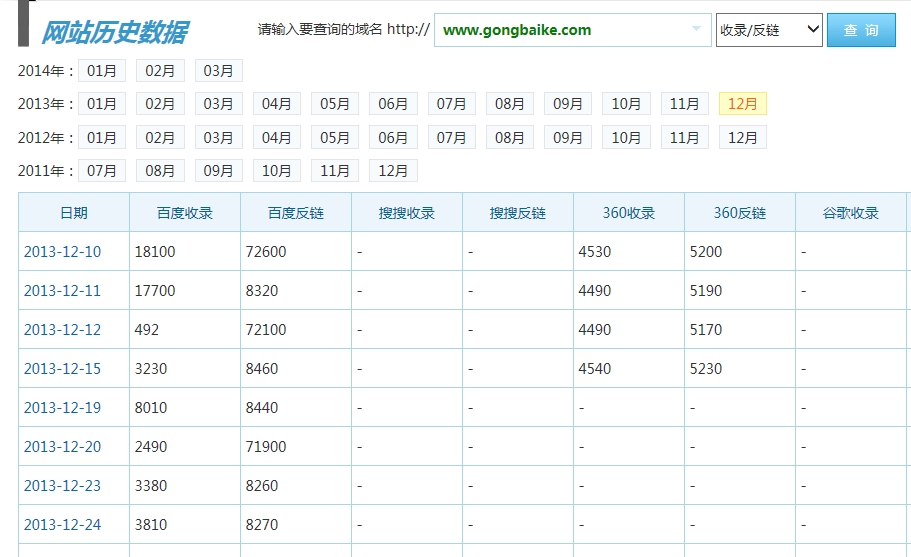This screenshot has width=911, height=557.
Task: Select 2013年 06月 tab
Action: click(x=393, y=104)
